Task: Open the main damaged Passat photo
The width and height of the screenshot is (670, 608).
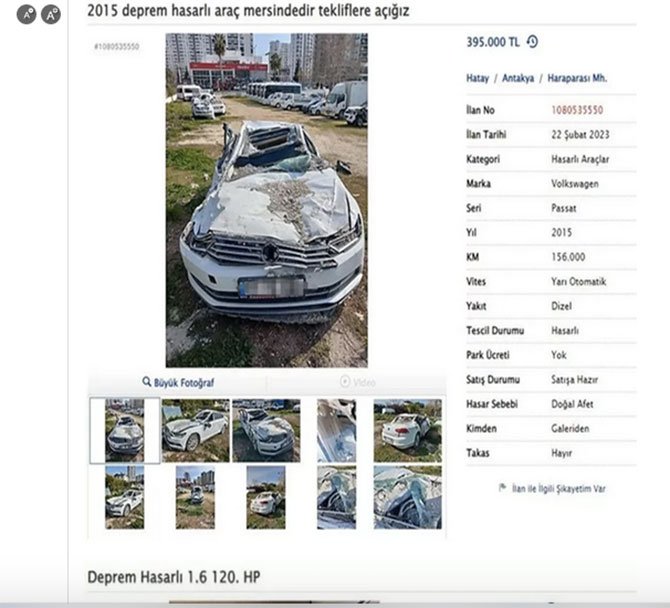Action: pos(267,200)
